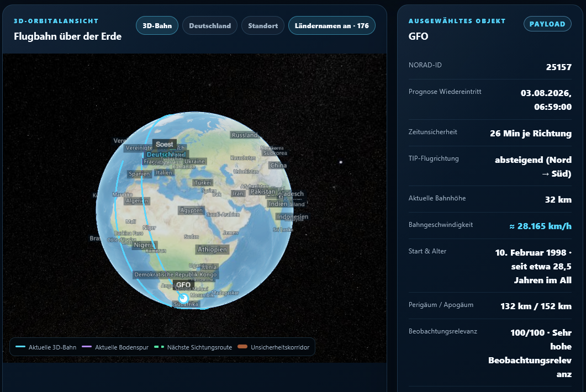This screenshot has width=586, height=392.
Task: Select the Soest location label
Action: coord(165,144)
